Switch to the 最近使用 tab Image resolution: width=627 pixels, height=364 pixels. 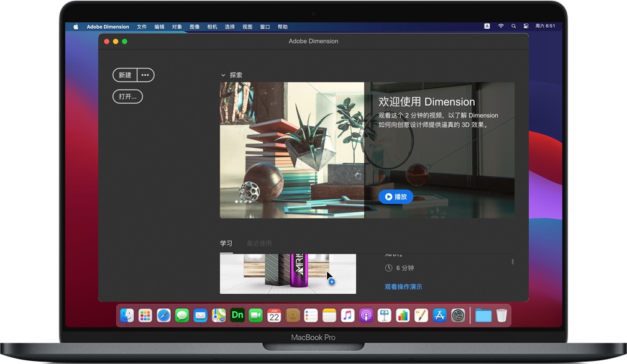click(259, 243)
